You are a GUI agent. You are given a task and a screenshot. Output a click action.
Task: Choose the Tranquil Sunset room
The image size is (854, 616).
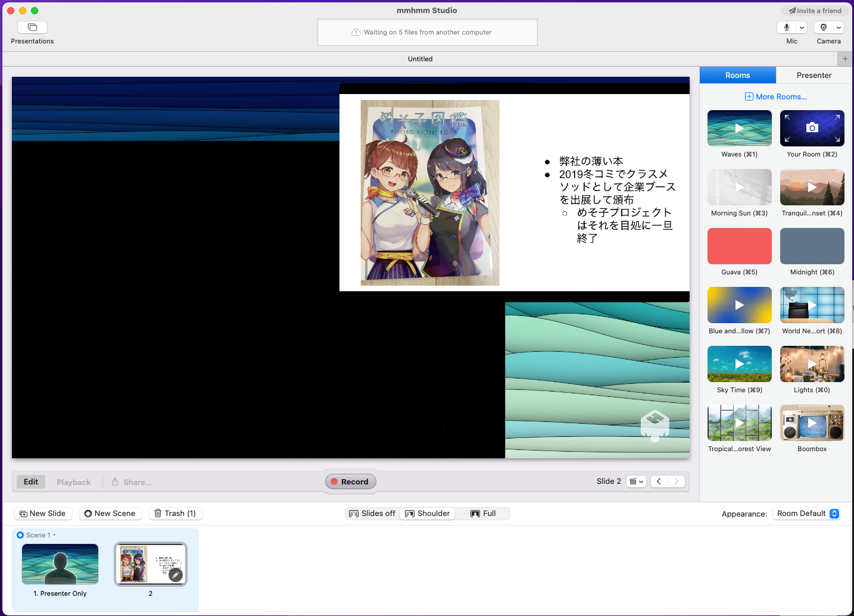pos(812,187)
